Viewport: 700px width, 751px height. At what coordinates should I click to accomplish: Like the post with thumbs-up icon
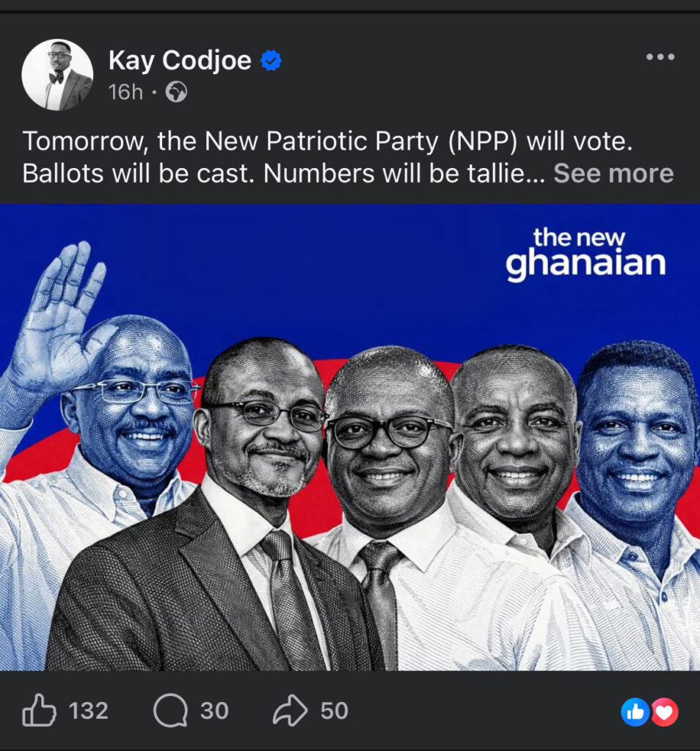pos(40,710)
